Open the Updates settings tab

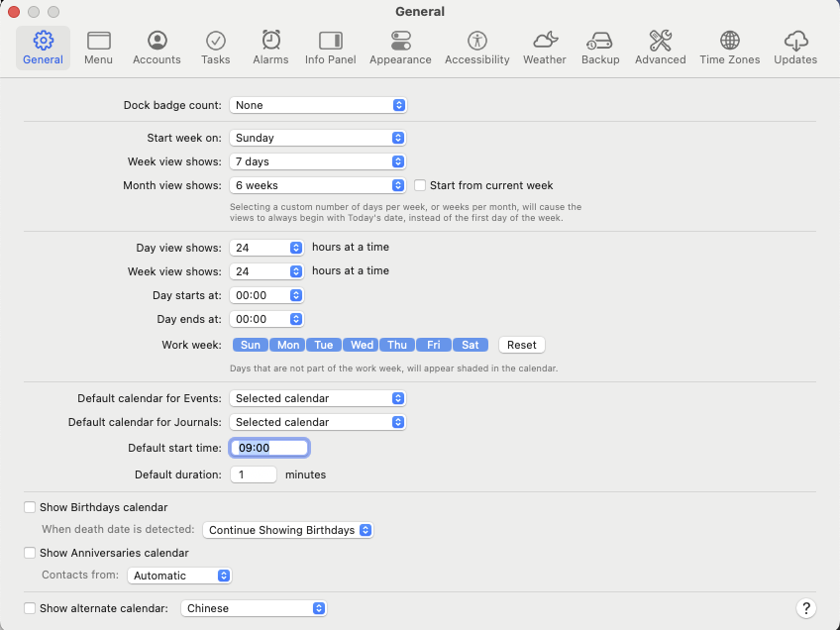point(794,47)
